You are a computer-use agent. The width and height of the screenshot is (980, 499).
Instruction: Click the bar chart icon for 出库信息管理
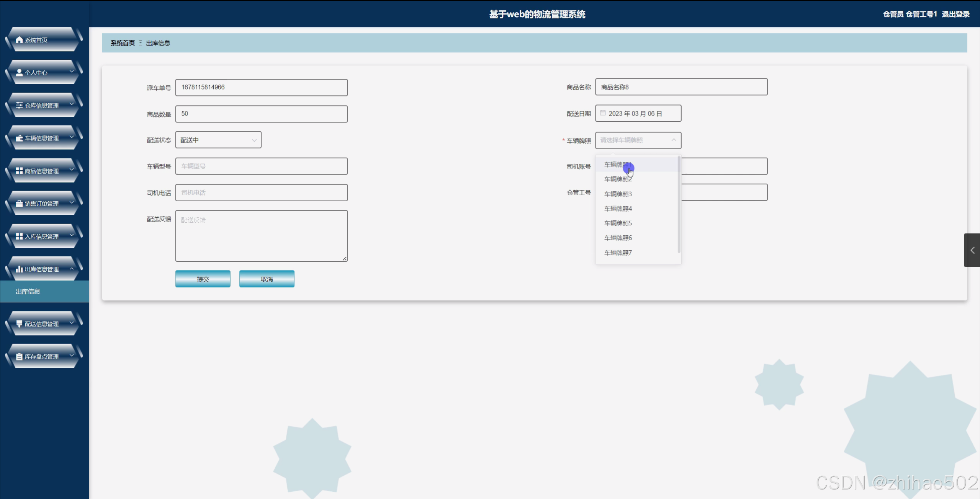19,269
